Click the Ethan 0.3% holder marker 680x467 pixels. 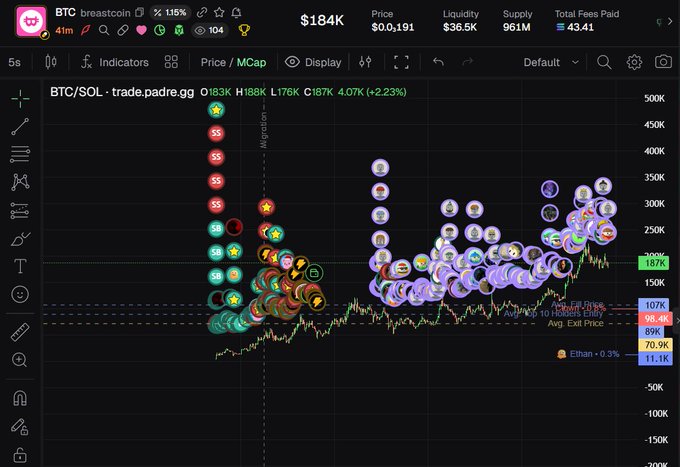pos(588,354)
